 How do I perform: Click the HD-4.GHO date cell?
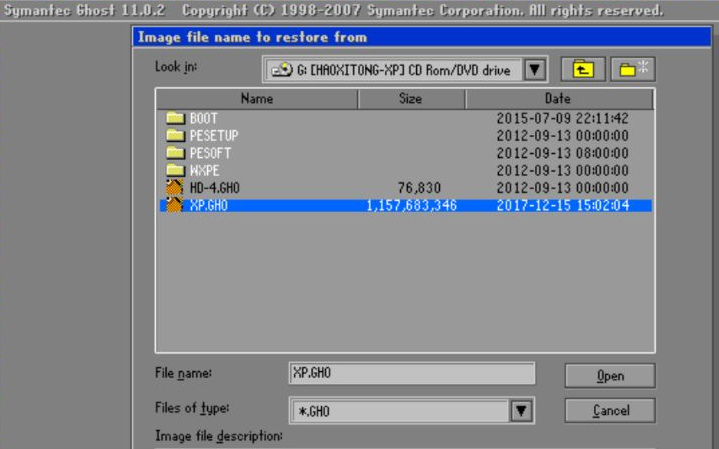click(x=563, y=188)
